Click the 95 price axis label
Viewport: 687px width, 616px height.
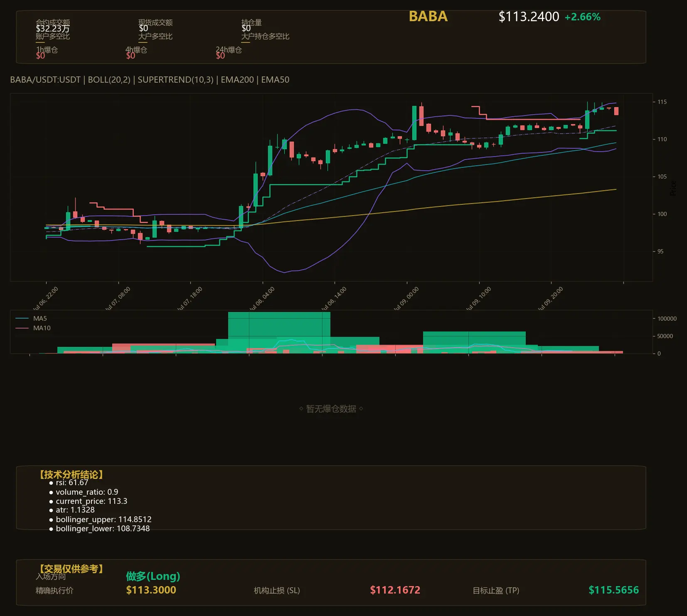(x=660, y=251)
